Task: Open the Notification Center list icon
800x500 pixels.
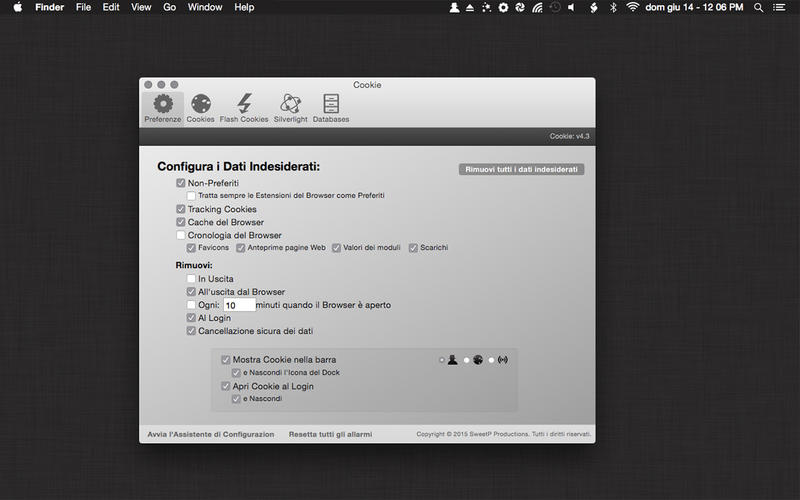Action: [784, 7]
